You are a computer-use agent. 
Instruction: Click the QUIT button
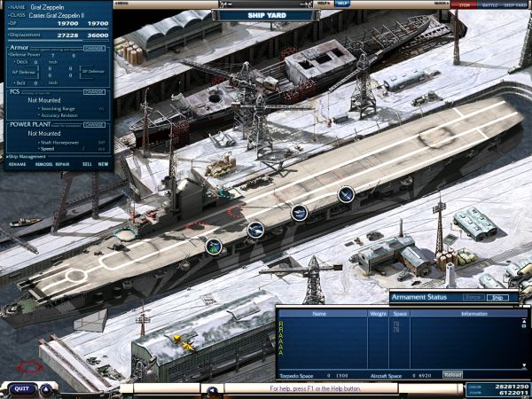[x=21, y=389]
